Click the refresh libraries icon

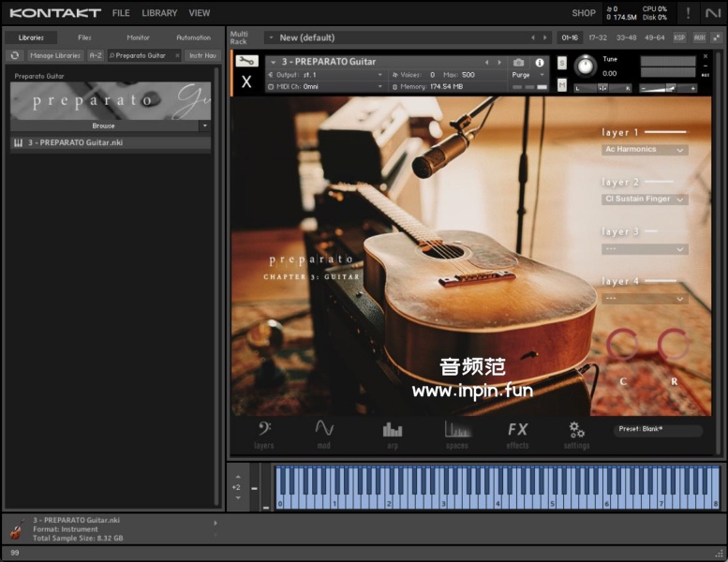point(14,55)
